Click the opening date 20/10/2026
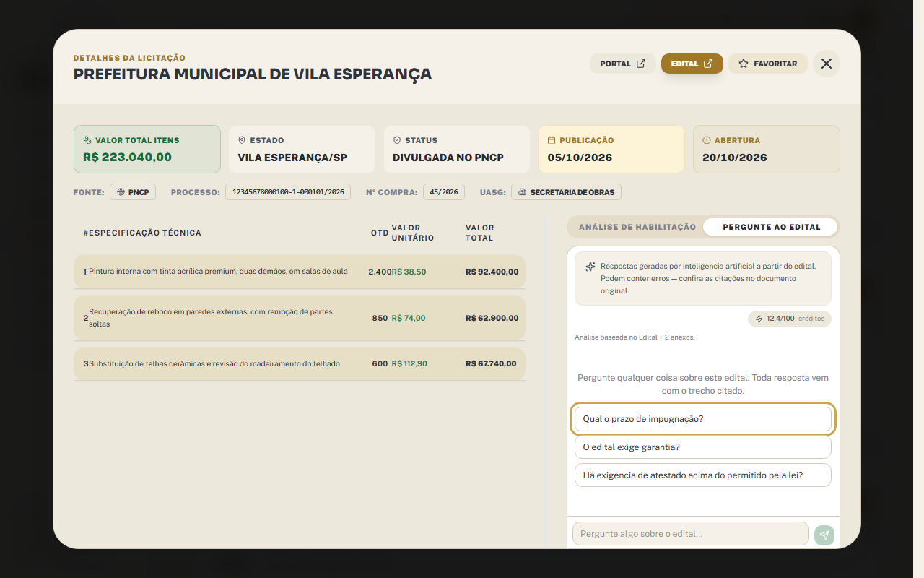This screenshot has width=924, height=578. pos(735,157)
